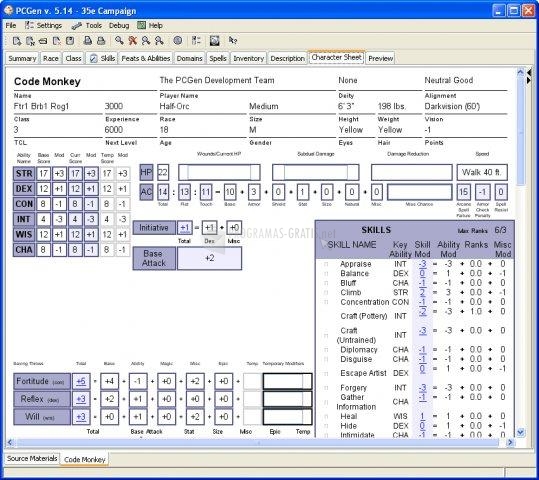The width and height of the screenshot is (539, 480).
Task: Switch to the Feats & Abilities tab
Action: point(146,58)
